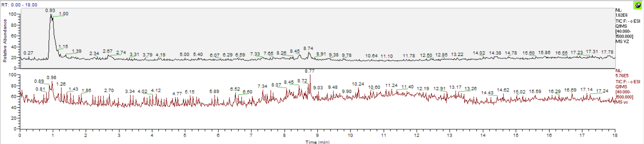The image size is (644, 144).
Task: Select the 2.67 peak label in the top trace
Action: [108, 51]
